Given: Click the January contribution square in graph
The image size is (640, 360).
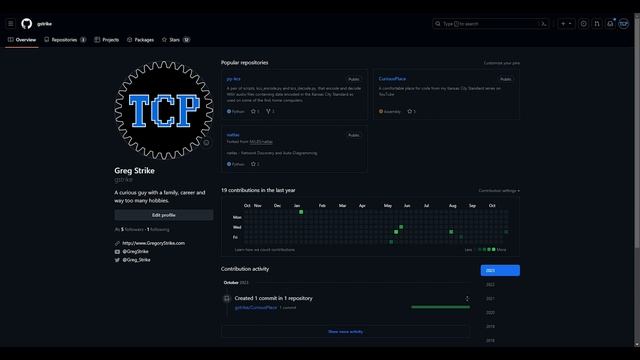Looking at the screenshot, I should tap(301, 212).
